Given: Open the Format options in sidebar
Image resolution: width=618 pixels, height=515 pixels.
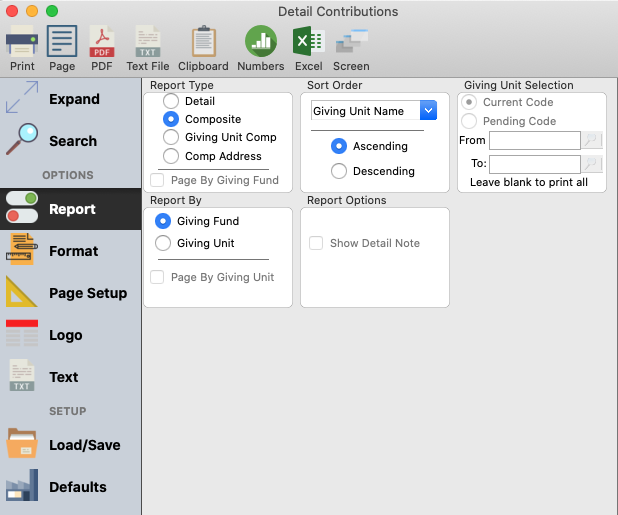Looking at the screenshot, I should click(x=70, y=251).
